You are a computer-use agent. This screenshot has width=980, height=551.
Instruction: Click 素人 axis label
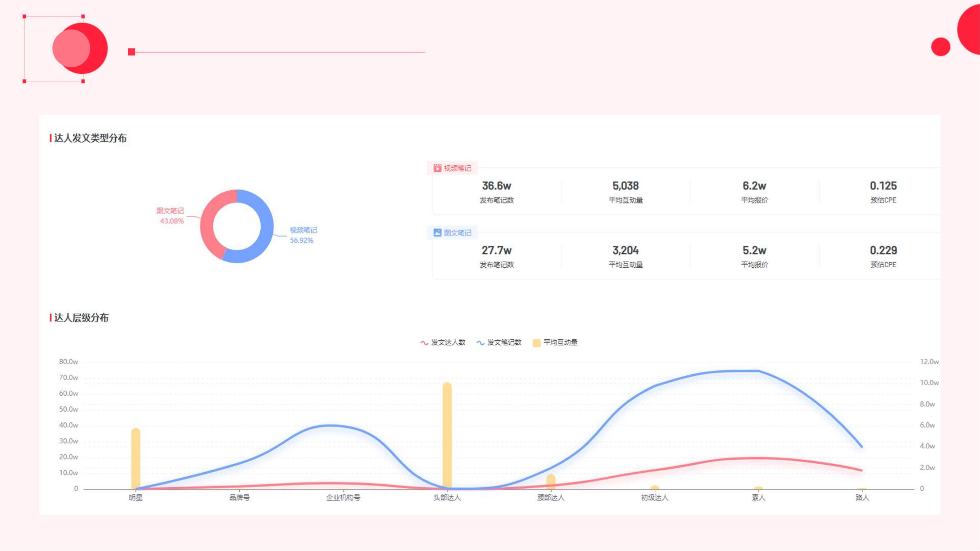point(758,497)
